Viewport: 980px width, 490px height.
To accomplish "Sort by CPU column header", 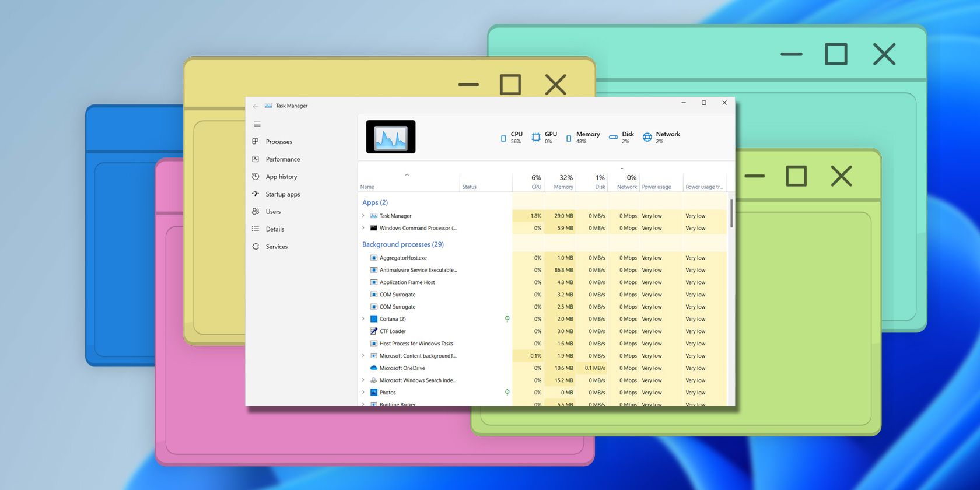I will pyautogui.click(x=528, y=182).
